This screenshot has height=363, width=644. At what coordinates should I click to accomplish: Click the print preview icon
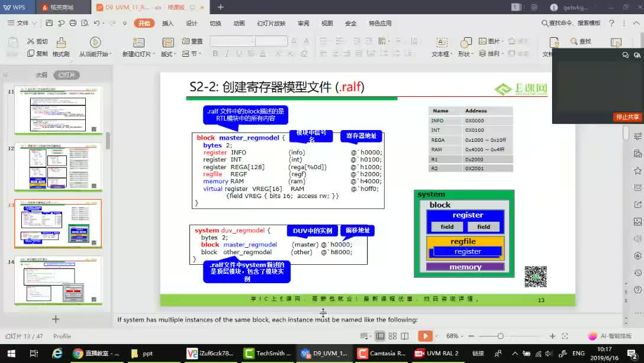pos(85,23)
